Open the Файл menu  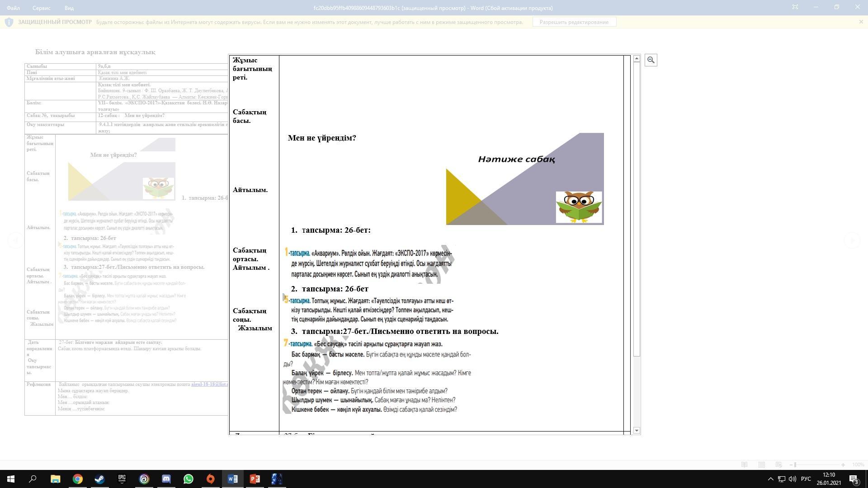click(13, 8)
